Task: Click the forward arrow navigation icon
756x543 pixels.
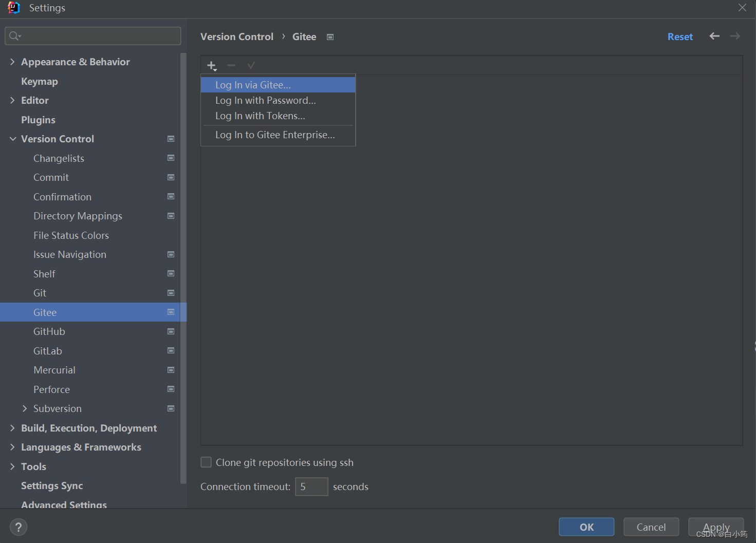Action: pyautogui.click(x=735, y=36)
